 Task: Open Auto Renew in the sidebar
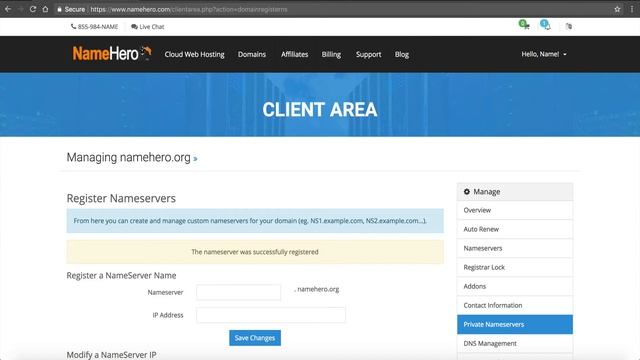tap(515, 229)
